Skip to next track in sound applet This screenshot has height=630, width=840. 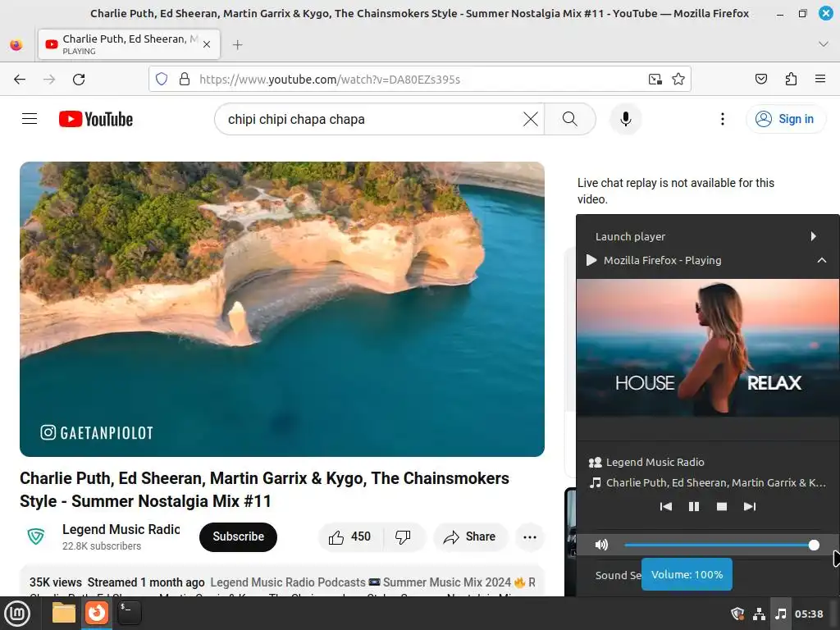click(750, 506)
